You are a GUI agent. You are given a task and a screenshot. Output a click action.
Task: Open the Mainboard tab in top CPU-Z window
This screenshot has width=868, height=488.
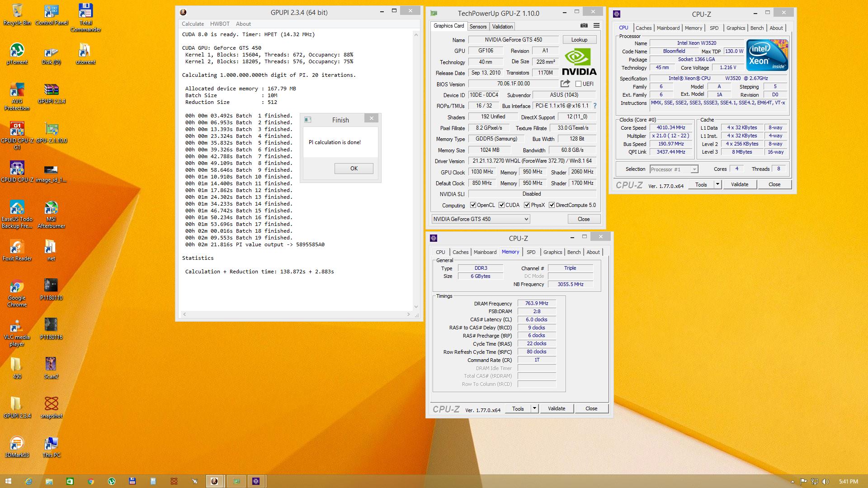point(668,28)
